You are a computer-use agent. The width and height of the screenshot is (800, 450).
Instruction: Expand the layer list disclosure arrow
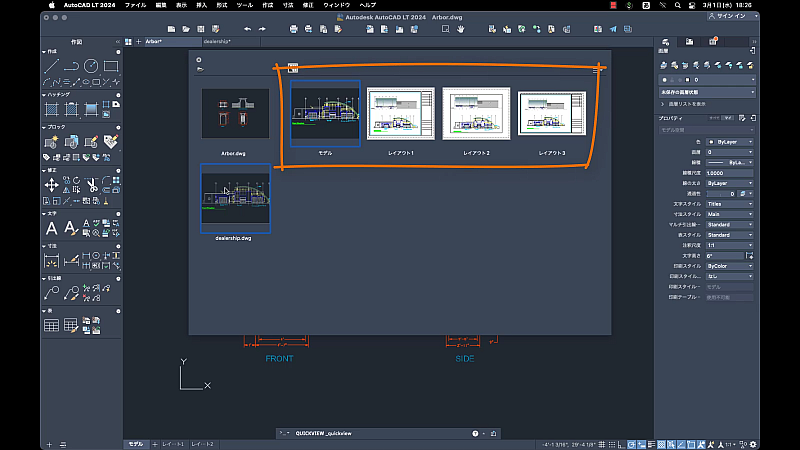(x=663, y=104)
